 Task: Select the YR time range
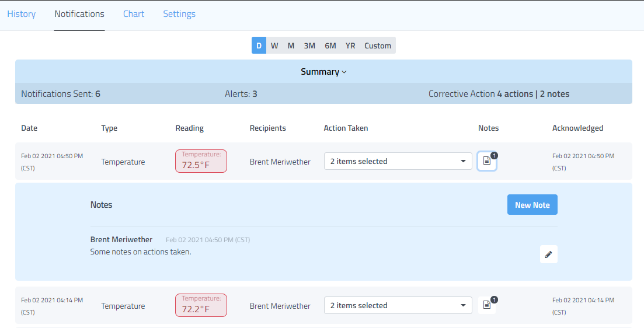coord(350,46)
